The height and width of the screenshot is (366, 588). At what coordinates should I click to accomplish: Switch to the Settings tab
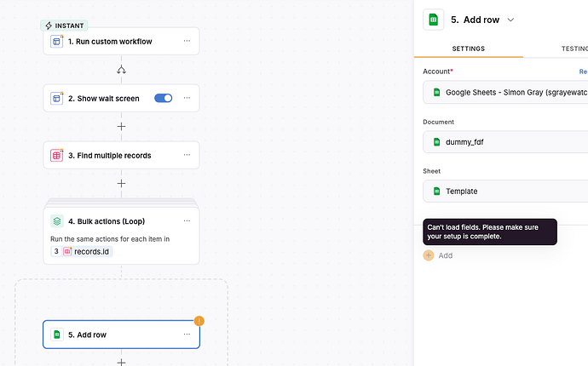pyautogui.click(x=469, y=49)
